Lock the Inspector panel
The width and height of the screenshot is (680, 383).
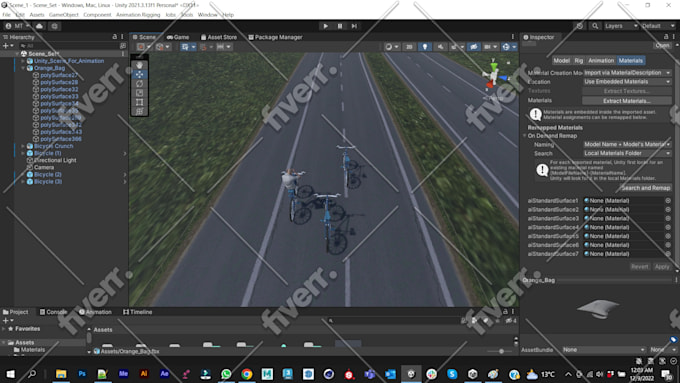click(x=666, y=37)
